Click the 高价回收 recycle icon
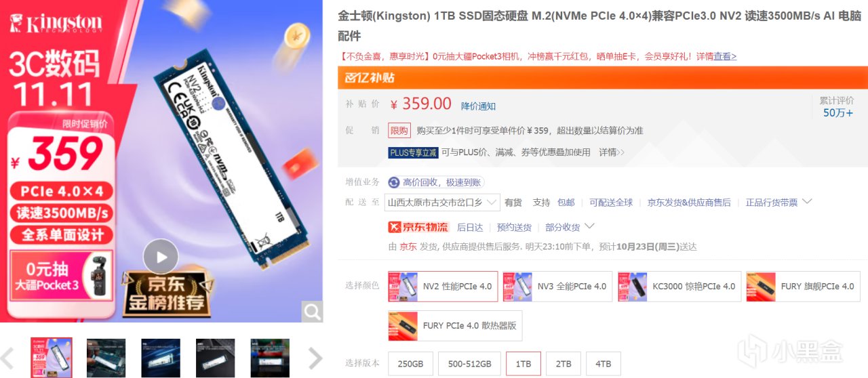This screenshot has height=378, width=868. tap(394, 182)
